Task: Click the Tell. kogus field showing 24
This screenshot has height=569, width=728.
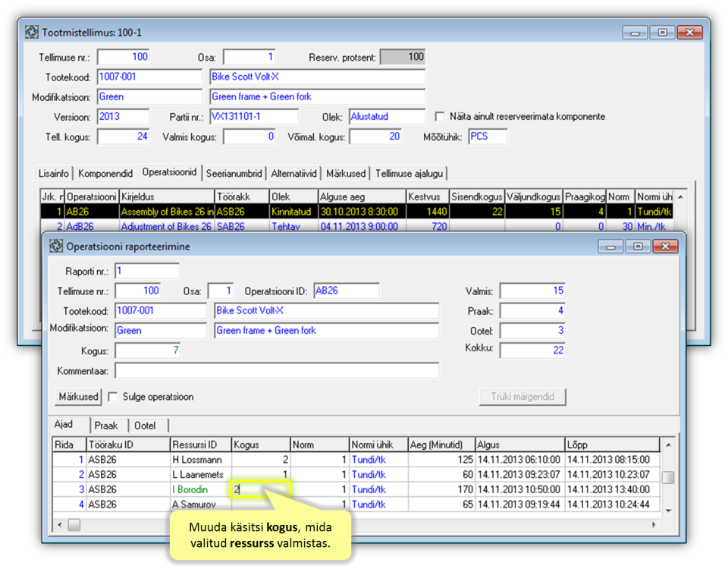Action: coord(124,137)
